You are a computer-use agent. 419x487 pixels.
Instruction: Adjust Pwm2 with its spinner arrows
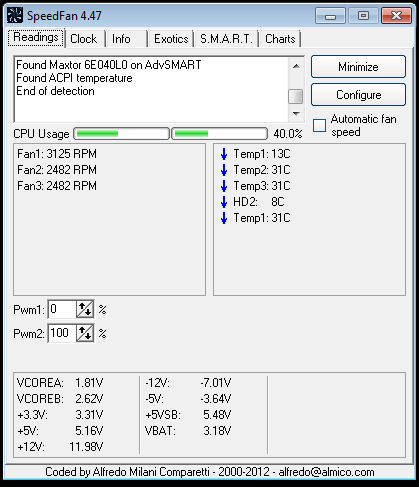pyautogui.click(x=85, y=333)
